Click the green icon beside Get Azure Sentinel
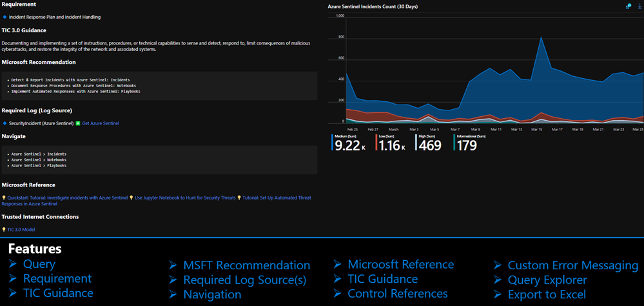 click(x=78, y=123)
